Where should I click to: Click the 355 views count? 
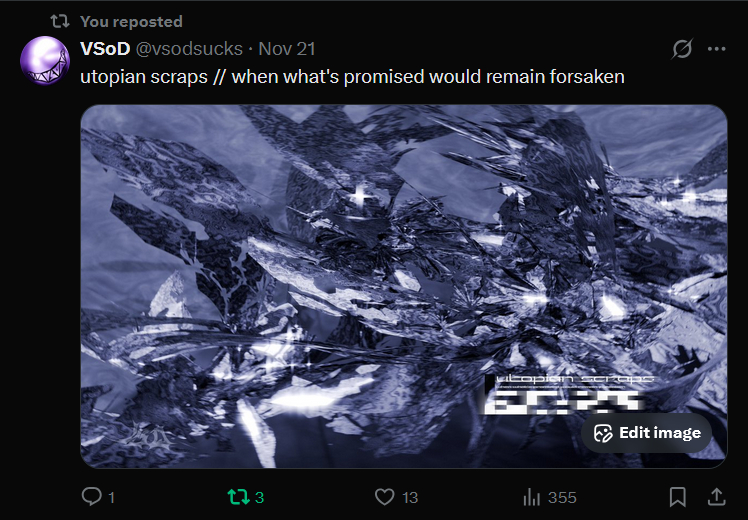tap(562, 498)
